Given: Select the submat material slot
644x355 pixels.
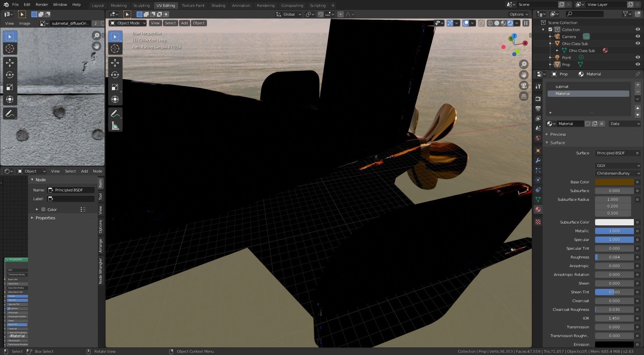Looking at the screenshot, I should 588,87.
